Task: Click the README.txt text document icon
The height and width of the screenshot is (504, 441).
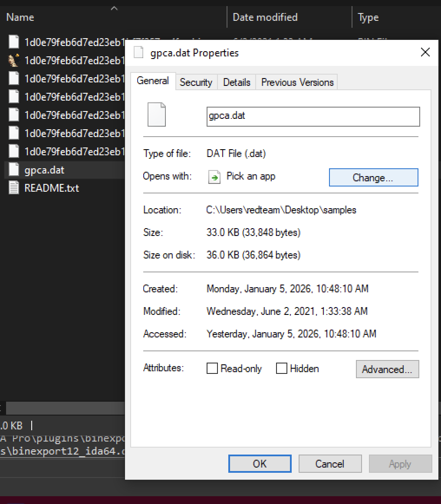Action: [x=14, y=188]
